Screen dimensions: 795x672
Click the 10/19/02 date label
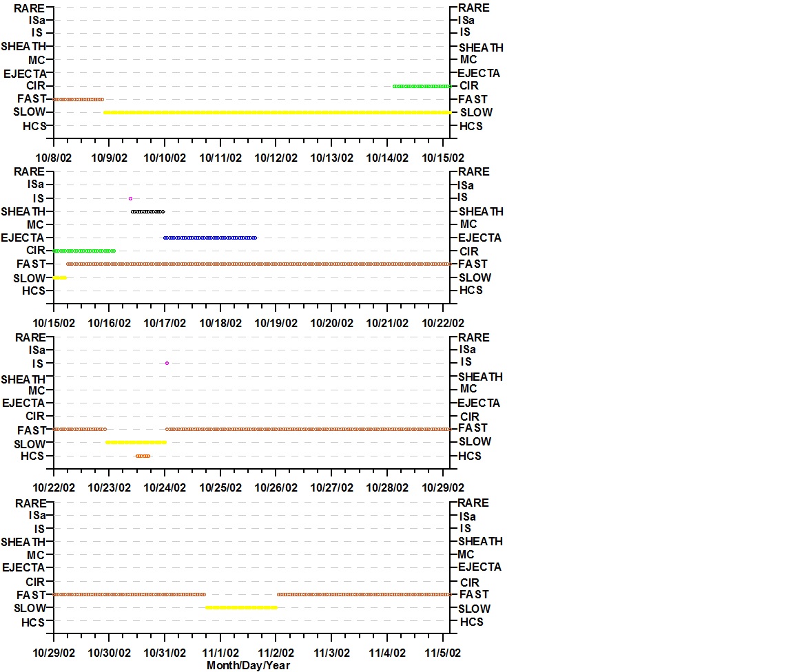point(276,323)
